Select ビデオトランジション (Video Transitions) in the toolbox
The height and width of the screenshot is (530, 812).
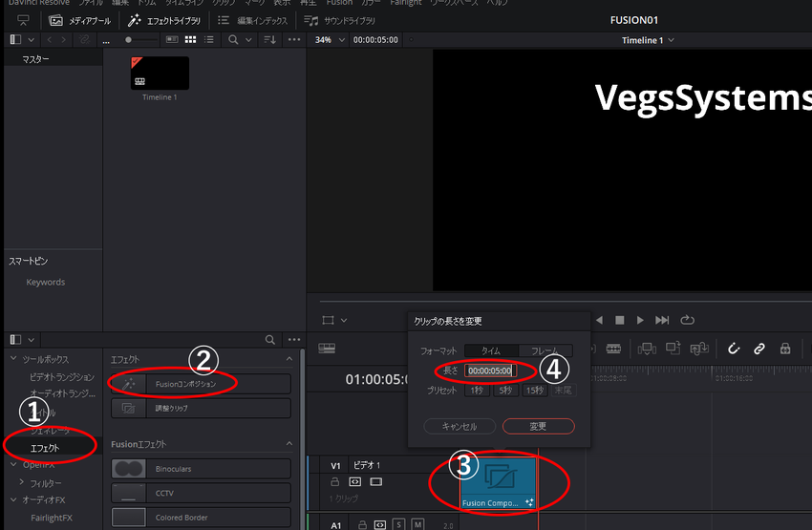tap(62, 377)
